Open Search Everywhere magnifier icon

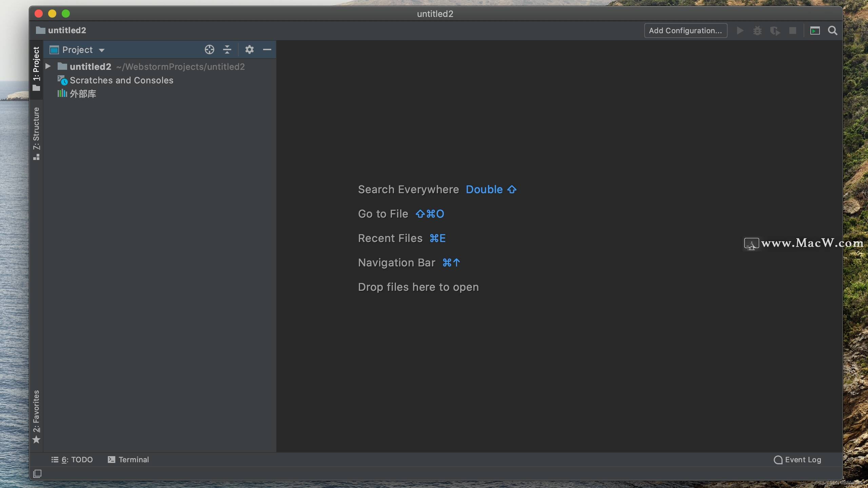coord(832,31)
